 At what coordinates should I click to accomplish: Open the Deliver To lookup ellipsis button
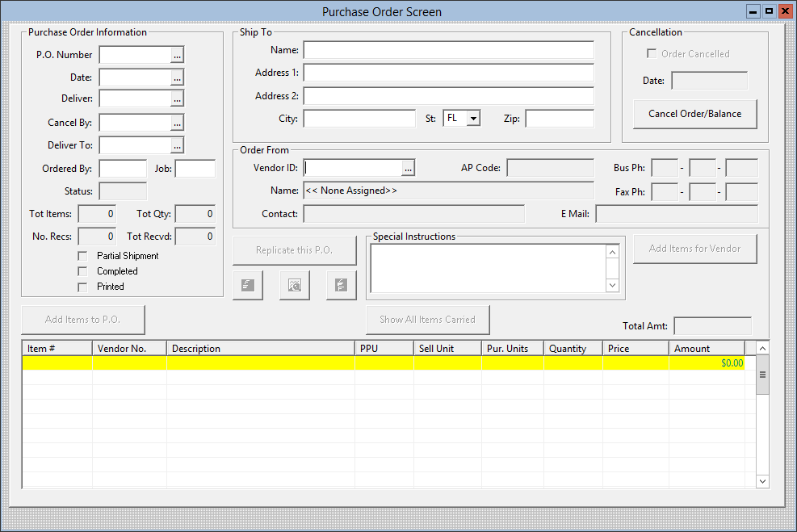177,145
